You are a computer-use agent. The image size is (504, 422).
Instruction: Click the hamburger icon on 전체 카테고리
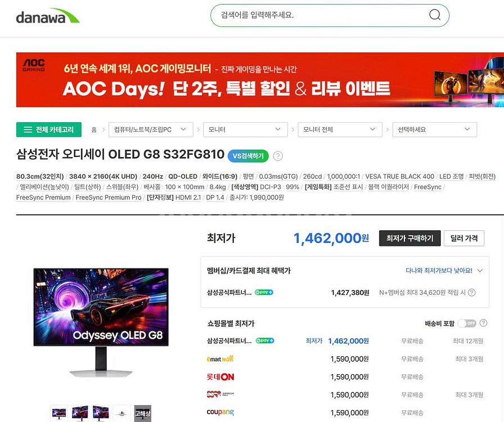28,129
